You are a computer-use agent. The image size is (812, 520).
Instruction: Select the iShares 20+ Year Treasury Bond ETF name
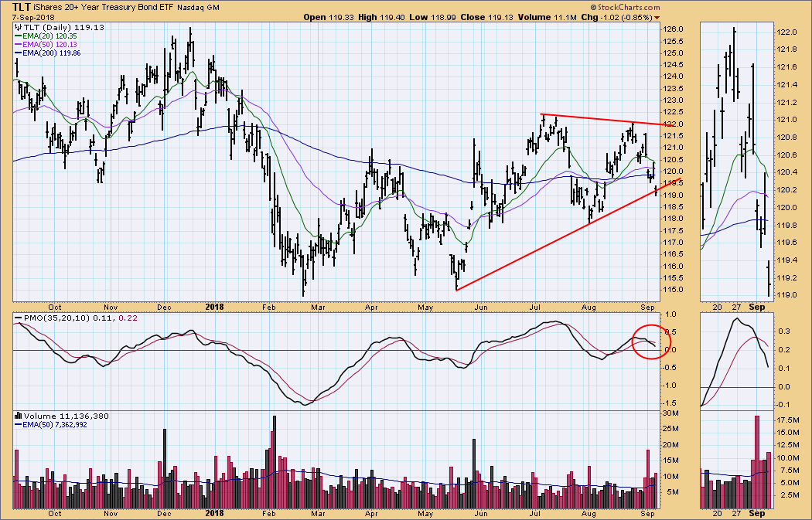point(103,7)
